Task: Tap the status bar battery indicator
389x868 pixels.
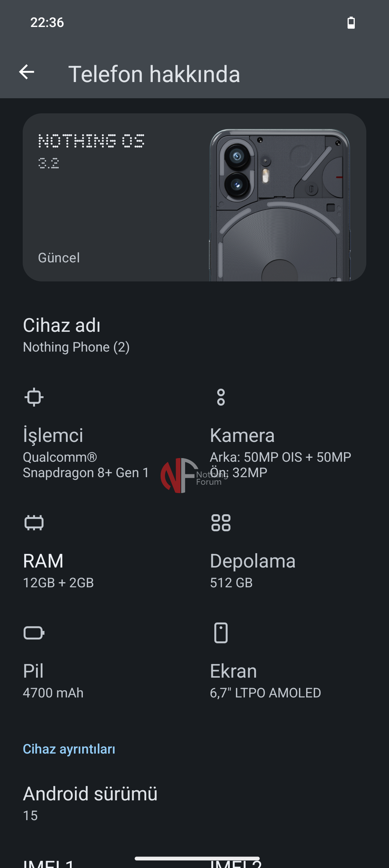Action: click(x=351, y=23)
